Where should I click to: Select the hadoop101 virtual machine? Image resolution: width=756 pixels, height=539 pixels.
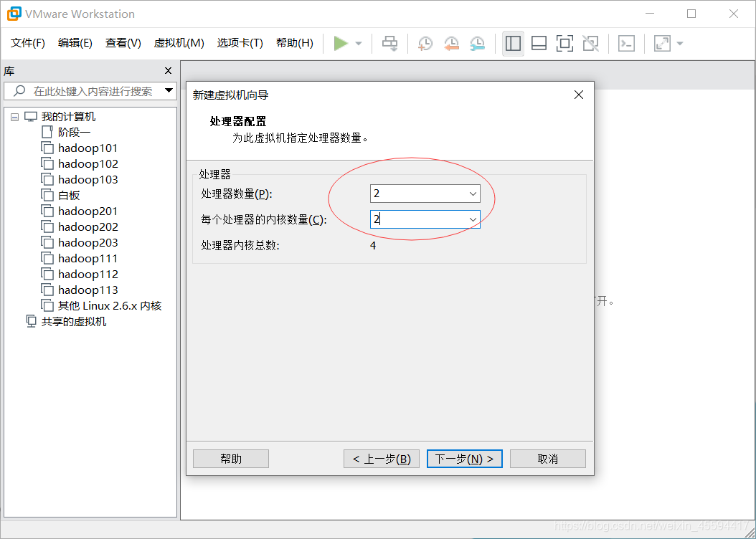point(88,148)
